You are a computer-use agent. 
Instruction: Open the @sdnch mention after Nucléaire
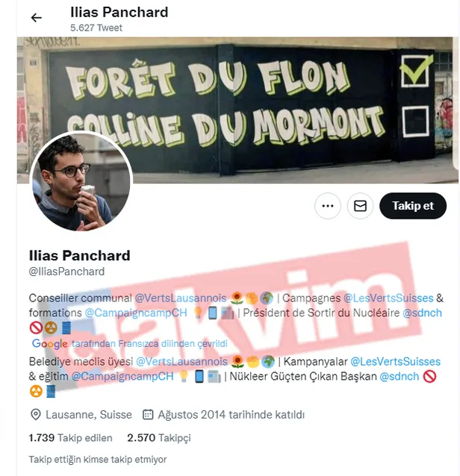(422, 313)
